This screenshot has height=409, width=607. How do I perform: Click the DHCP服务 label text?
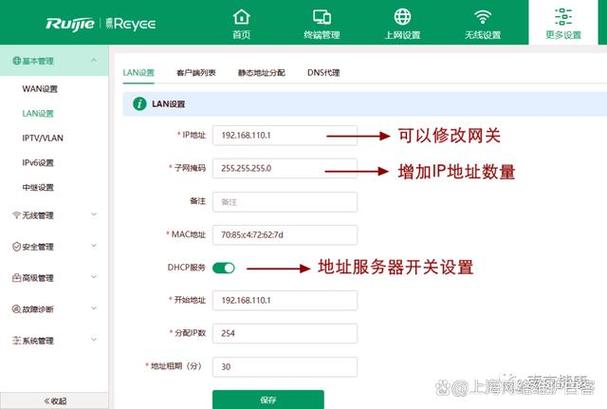(x=186, y=267)
